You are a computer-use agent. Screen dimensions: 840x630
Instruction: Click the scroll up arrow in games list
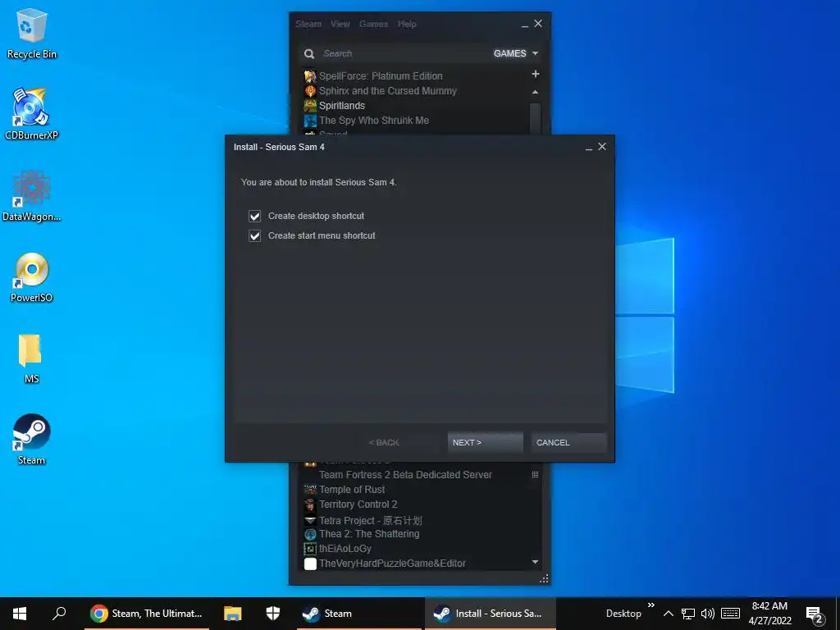click(535, 92)
